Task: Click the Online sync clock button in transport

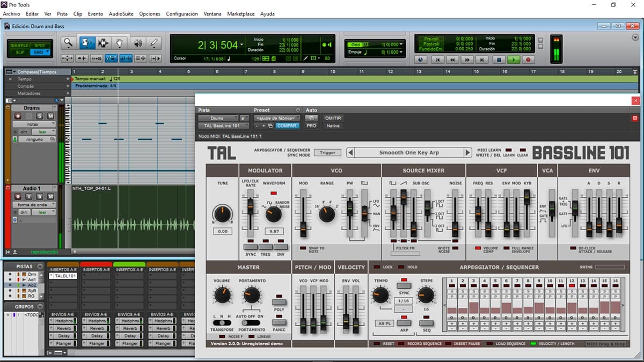Action: pos(420,60)
